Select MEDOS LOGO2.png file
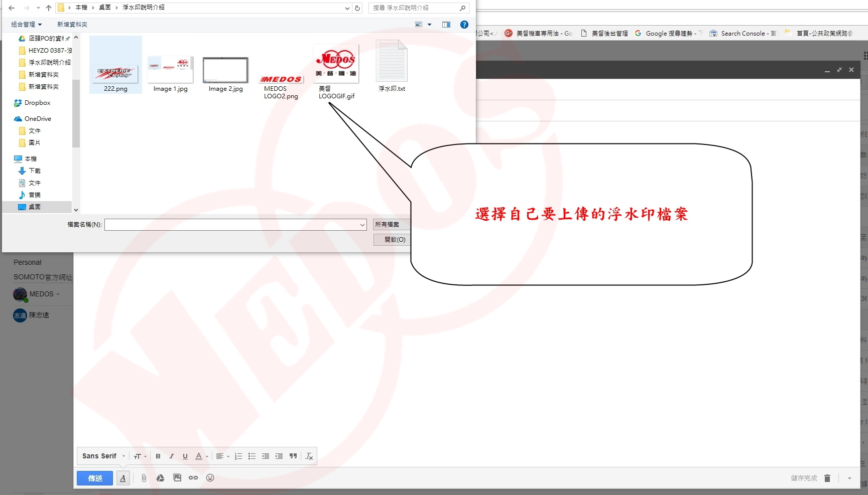 [x=281, y=86]
